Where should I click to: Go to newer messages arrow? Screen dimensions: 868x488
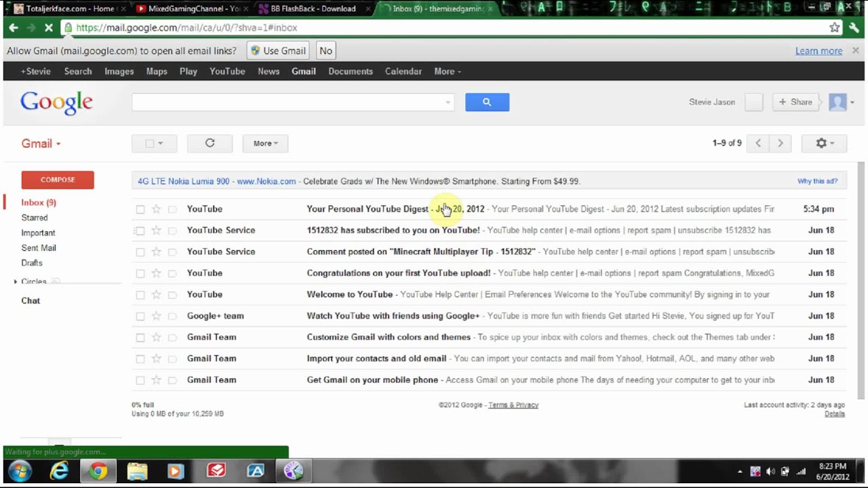(x=758, y=143)
